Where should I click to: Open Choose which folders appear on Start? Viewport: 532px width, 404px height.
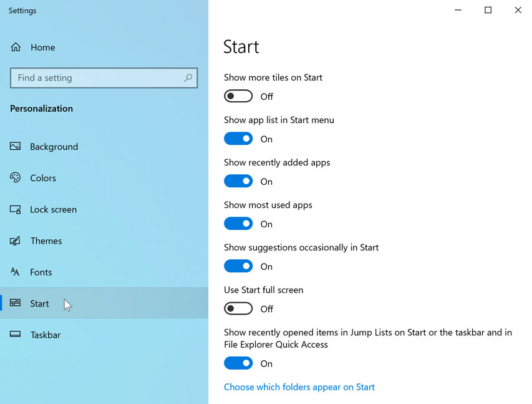tap(299, 387)
